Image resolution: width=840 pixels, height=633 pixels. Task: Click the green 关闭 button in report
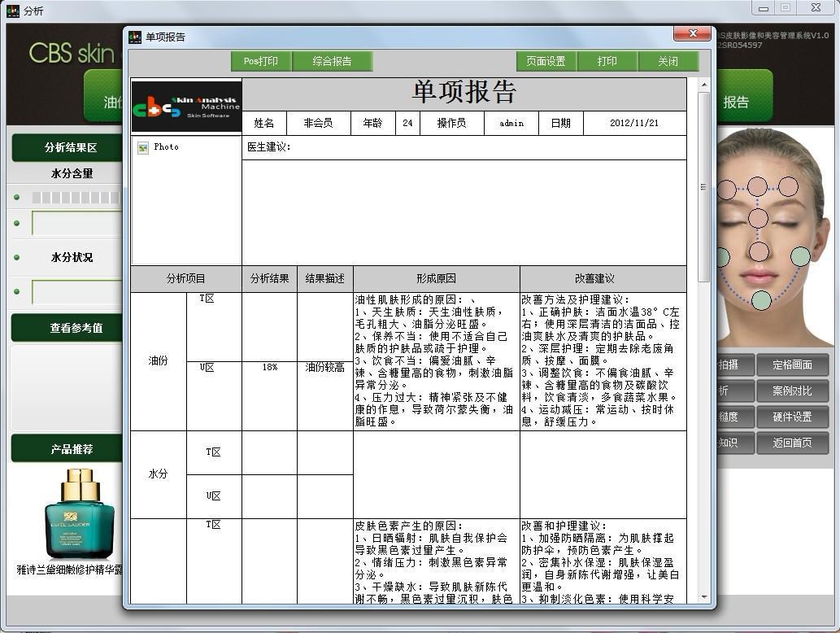point(668,61)
